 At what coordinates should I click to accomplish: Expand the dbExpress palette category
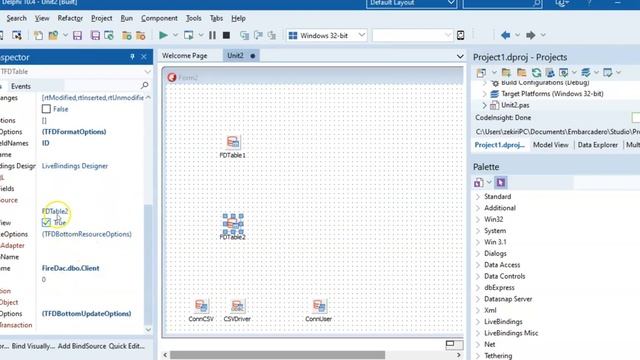(x=478, y=288)
